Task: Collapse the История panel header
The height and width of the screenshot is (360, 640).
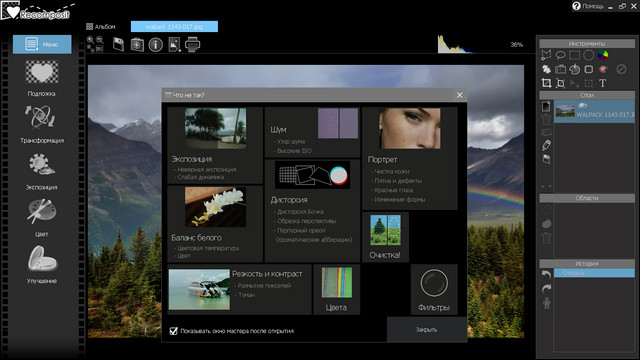Action: (x=587, y=264)
